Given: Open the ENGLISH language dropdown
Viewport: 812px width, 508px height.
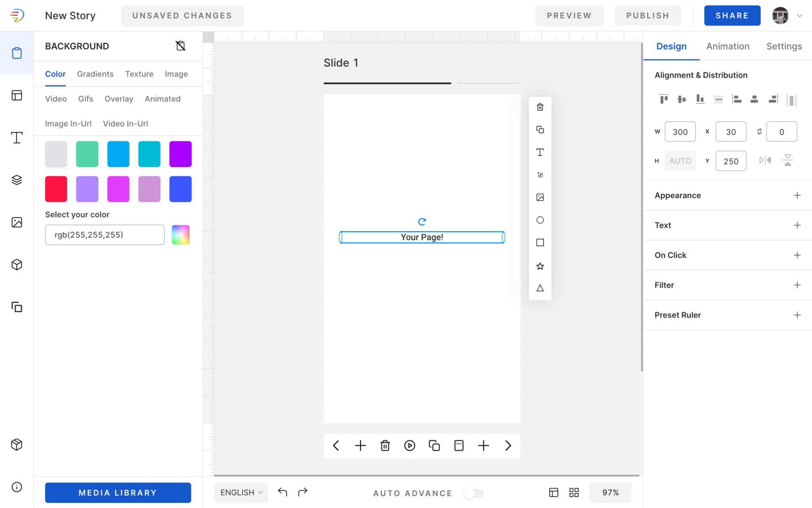Looking at the screenshot, I should [x=240, y=492].
